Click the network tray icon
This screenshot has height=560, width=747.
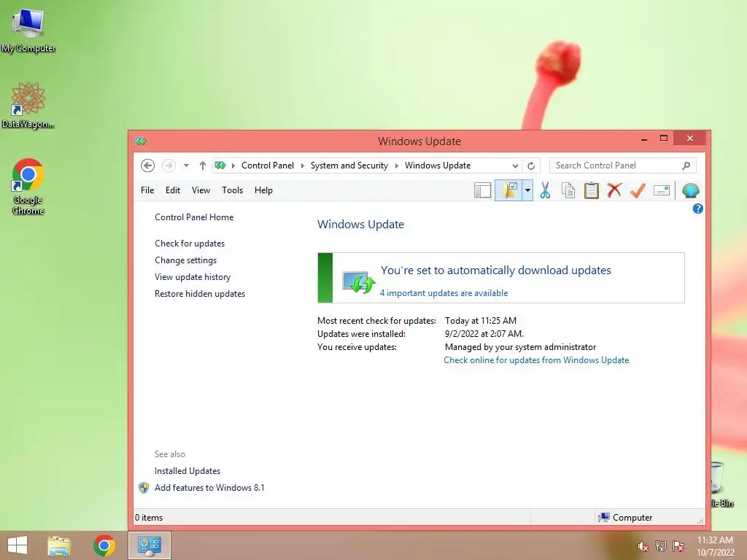pos(660,546)
